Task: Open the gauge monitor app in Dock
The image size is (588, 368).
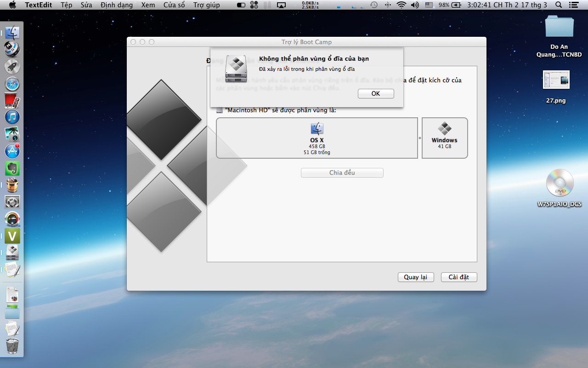Action: (x=12, y=219)
